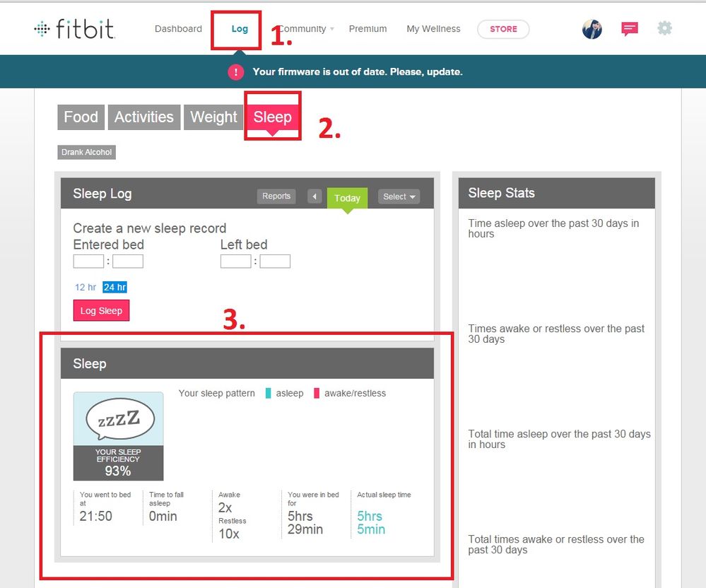Switch to the Food tab

81,117
